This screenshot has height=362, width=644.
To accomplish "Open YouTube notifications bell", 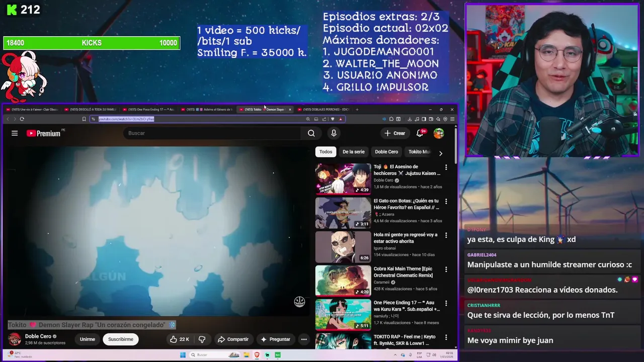I will [x=420, y=133].
